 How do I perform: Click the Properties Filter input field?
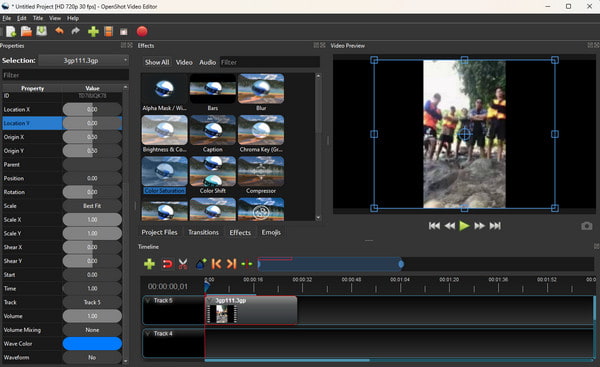65,75
